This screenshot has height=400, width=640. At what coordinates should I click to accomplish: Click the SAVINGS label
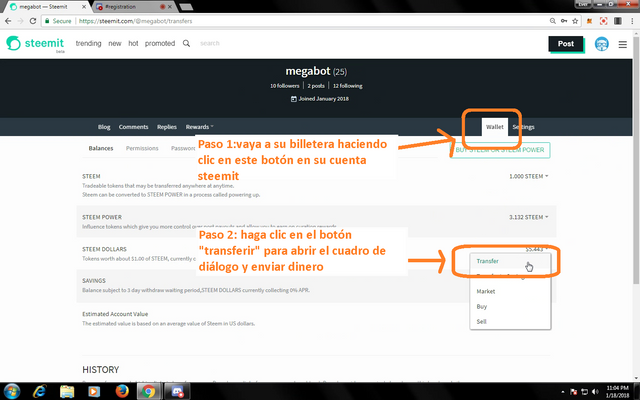(x=94, y=281)
